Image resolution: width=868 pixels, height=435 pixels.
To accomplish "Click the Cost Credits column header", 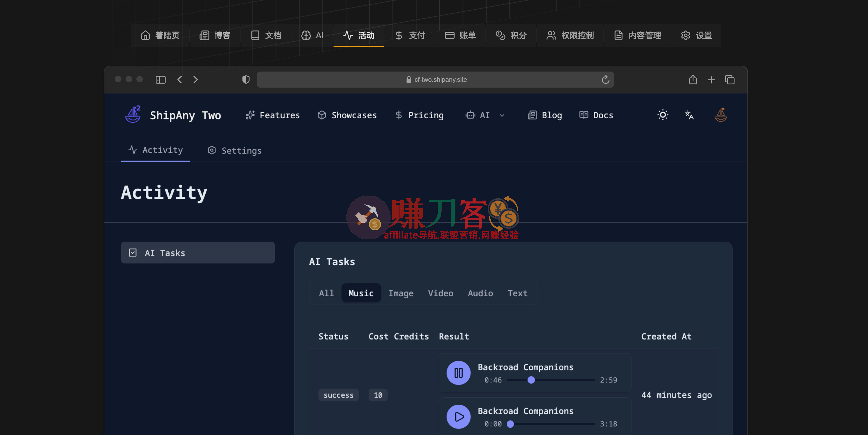I will [399, 336].
